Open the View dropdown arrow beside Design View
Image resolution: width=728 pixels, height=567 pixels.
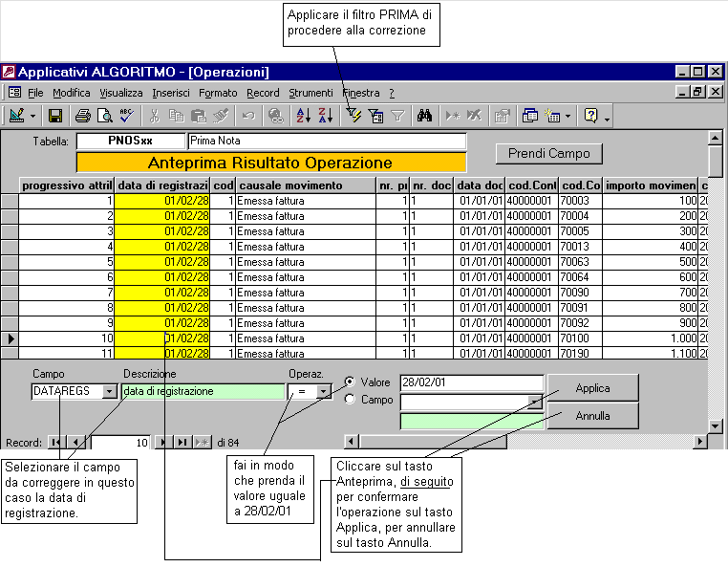33,117
